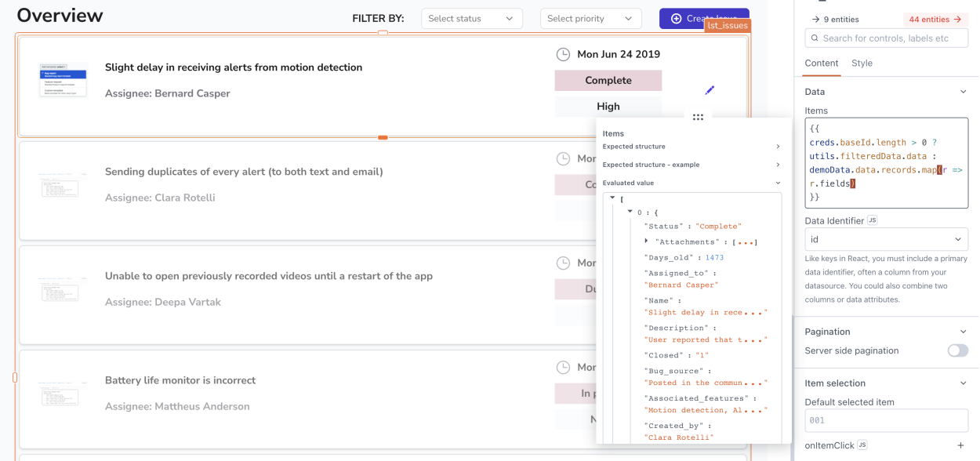Screen dimensions: 980x461
Task: Click the Create Issue button
Action: pos(703,19)
